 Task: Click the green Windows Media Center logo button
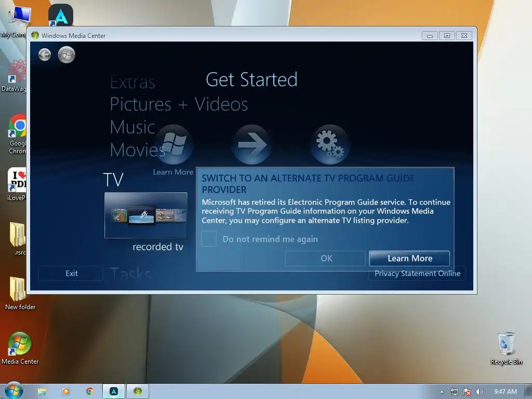[66, 55]
